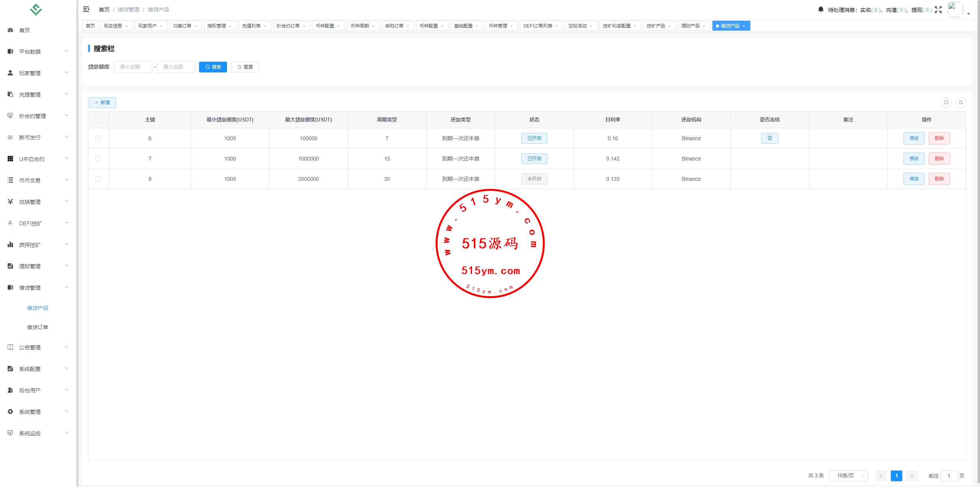Click the blue 搜索 button
The image size is (980, 487).
tap(213, 67)
